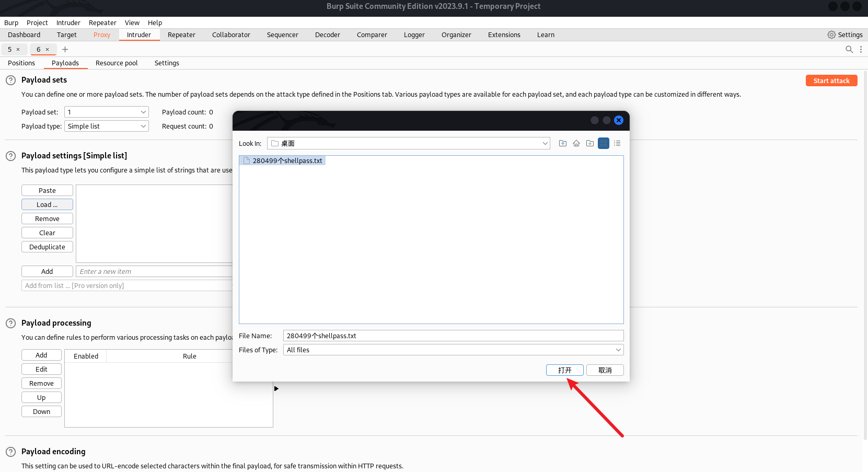Viewport: 868px width, 472px height.
Task: Open help for Payload encoding section
Action: click(10, 452)
